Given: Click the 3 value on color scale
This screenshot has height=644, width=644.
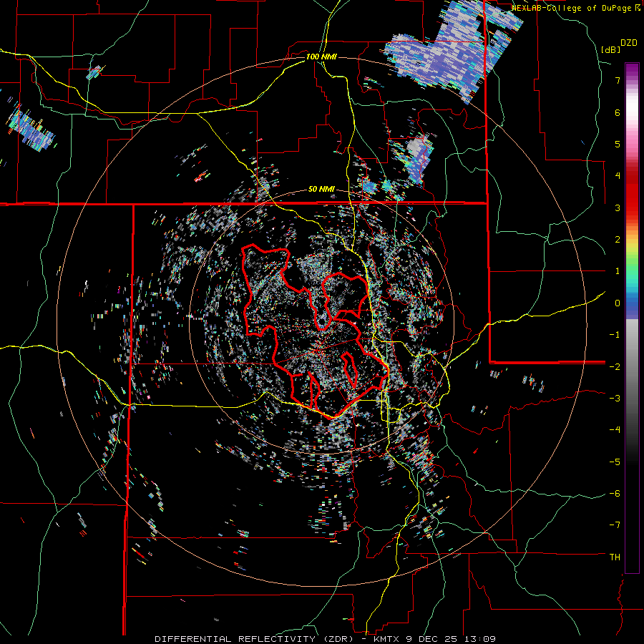Looking at the screenshot, I should (618, 208).
